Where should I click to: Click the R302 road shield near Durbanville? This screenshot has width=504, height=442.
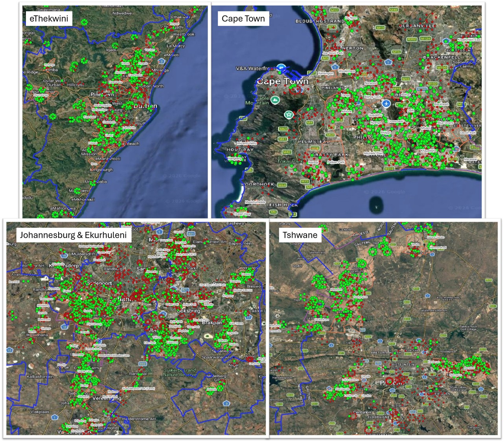[x=411, y=39]
